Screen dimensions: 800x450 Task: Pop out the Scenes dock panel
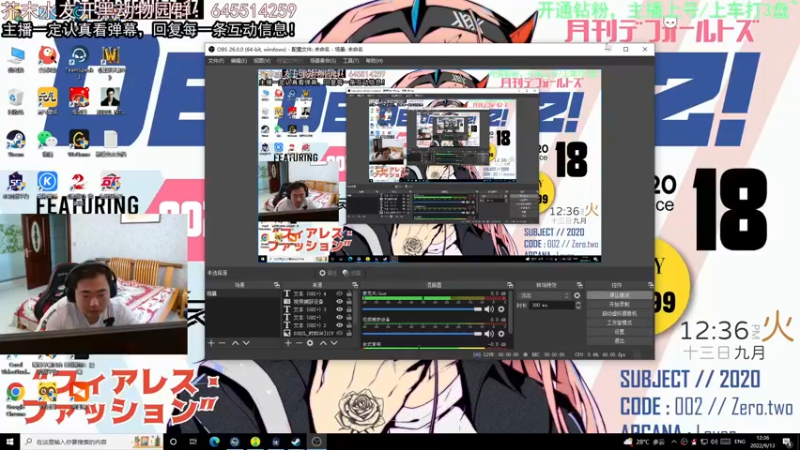pos(277,285)
